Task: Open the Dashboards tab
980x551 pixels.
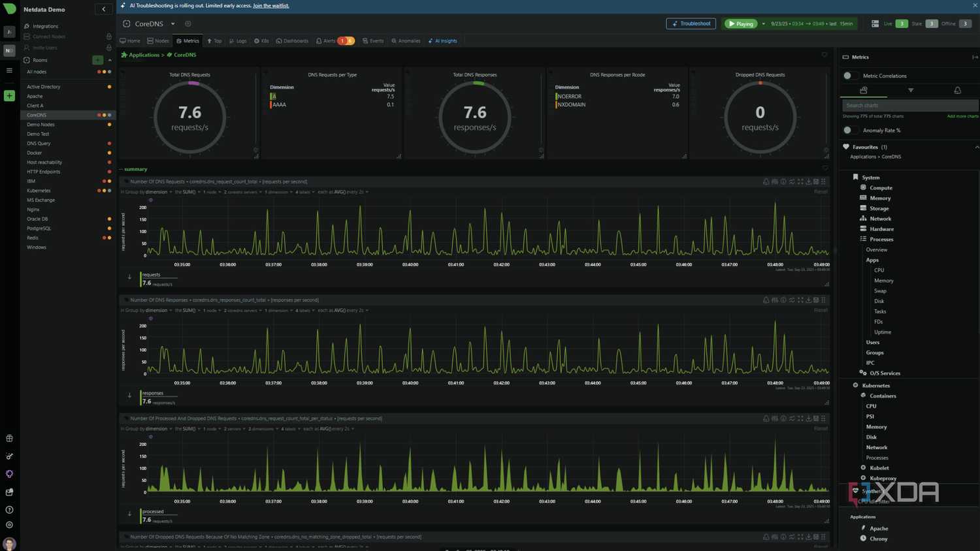Action: pos(292,41)
